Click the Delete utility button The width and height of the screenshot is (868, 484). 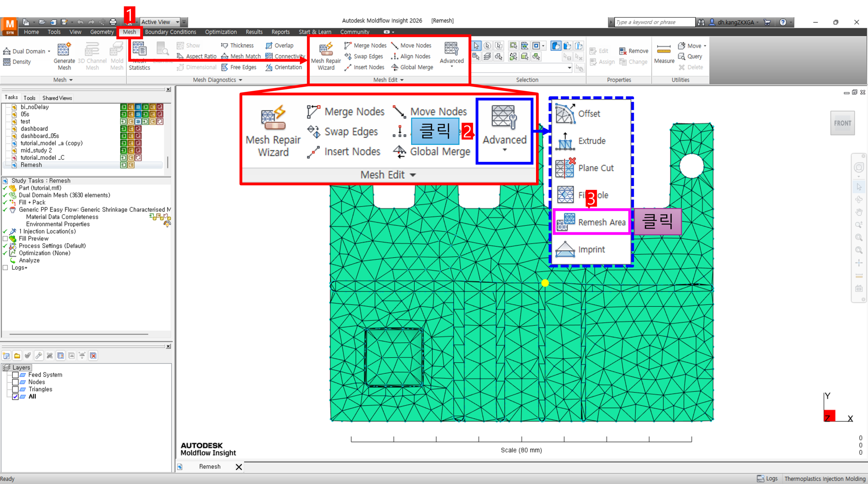point(691,67)
